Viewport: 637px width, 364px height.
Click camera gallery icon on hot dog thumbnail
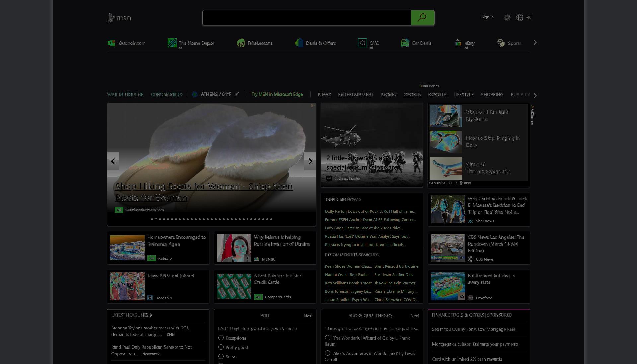462,297
